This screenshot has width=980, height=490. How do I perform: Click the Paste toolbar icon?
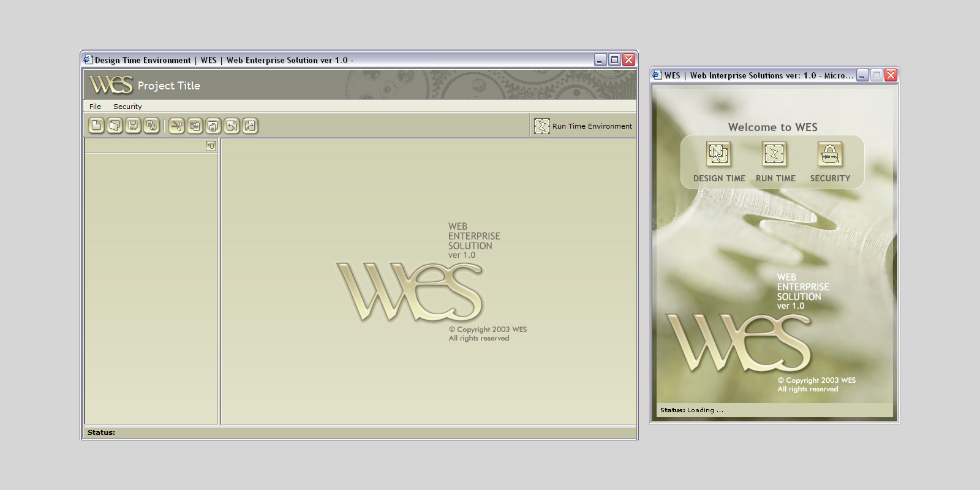point(213,126)
